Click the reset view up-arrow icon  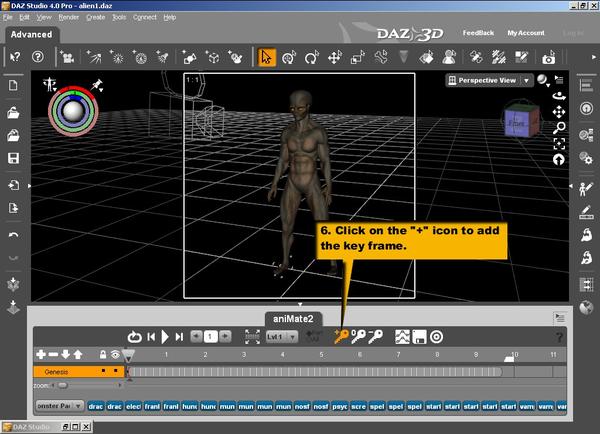[x=559, y=160]
